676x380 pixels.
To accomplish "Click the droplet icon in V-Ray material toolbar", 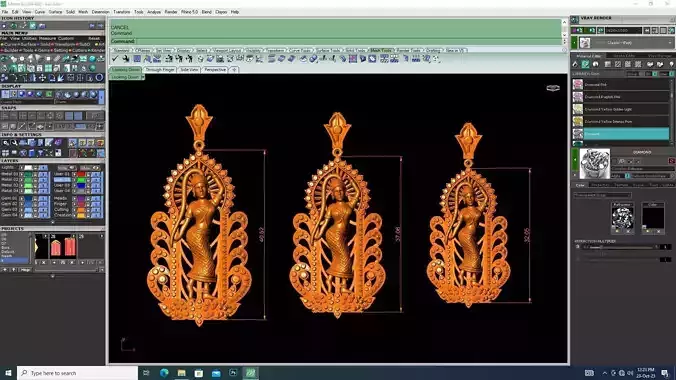I will [576, 64].
